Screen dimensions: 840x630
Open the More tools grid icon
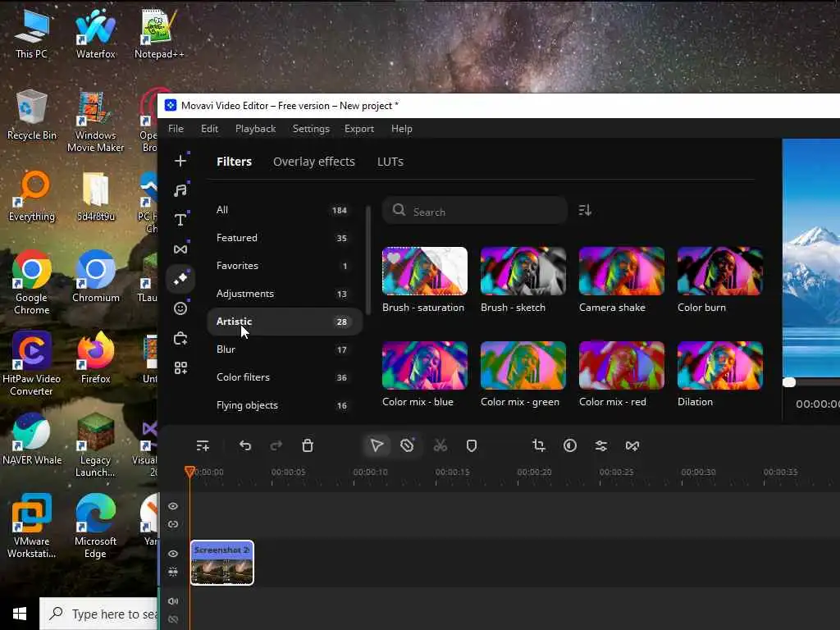pos(180,368)
